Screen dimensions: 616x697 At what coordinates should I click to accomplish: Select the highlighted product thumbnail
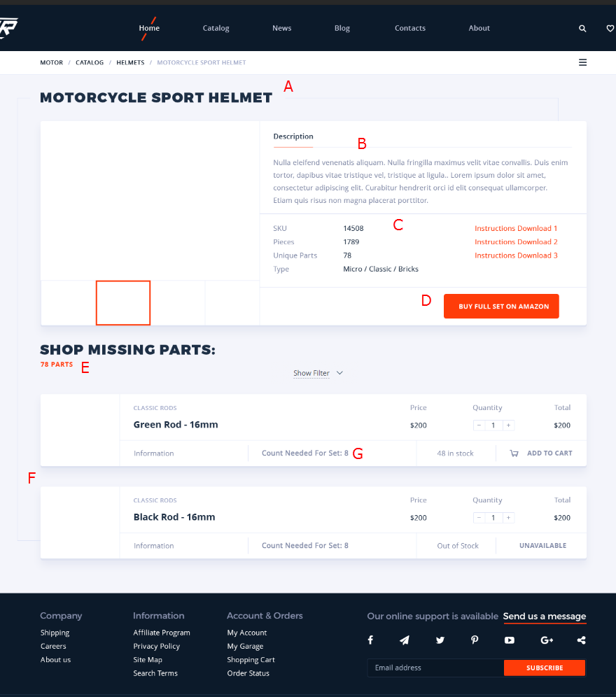point(123,303)
